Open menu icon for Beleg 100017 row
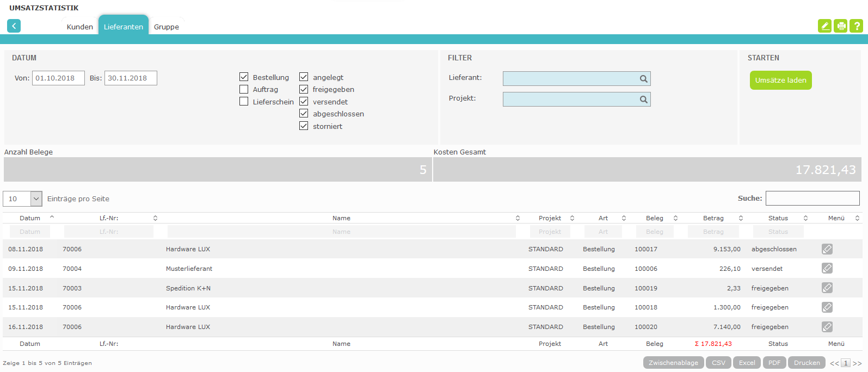Viewport: 868px width, 372px height. pyautogui.click(x=827, y=249)
